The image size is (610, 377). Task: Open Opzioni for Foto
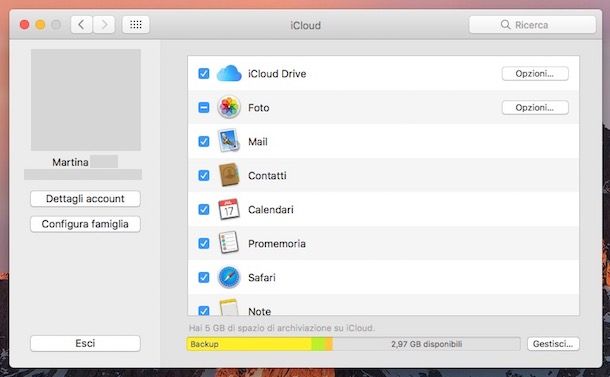[x=535, y=107]
